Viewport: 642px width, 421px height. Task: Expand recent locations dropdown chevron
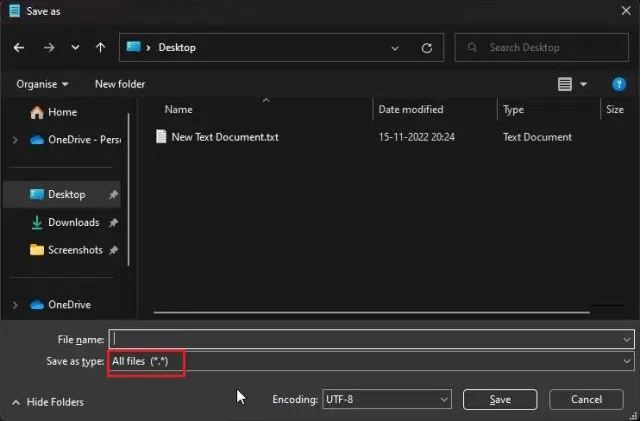[x=75, y=47]
